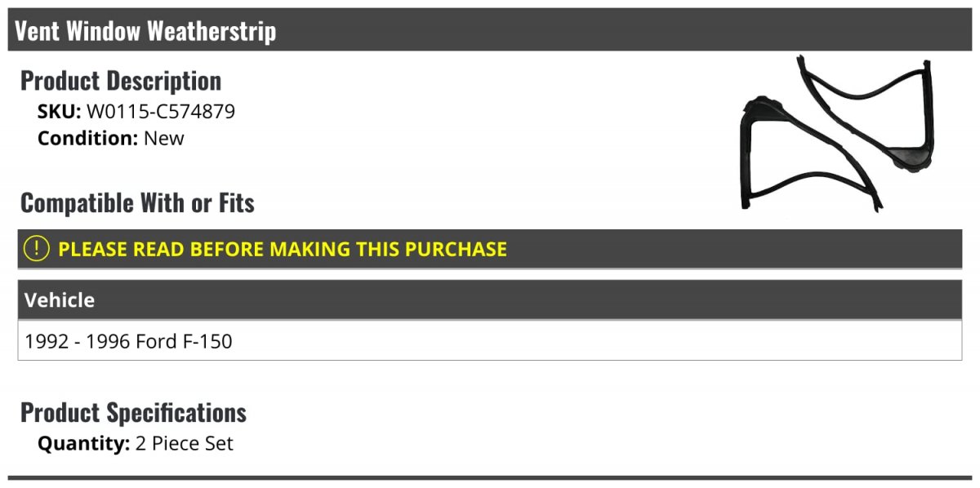This screenshot has width=980, height=488.
Task: Open the PLEASE READ BEFORE MAKING THIS PURCHASE notice
Action: 283,249
